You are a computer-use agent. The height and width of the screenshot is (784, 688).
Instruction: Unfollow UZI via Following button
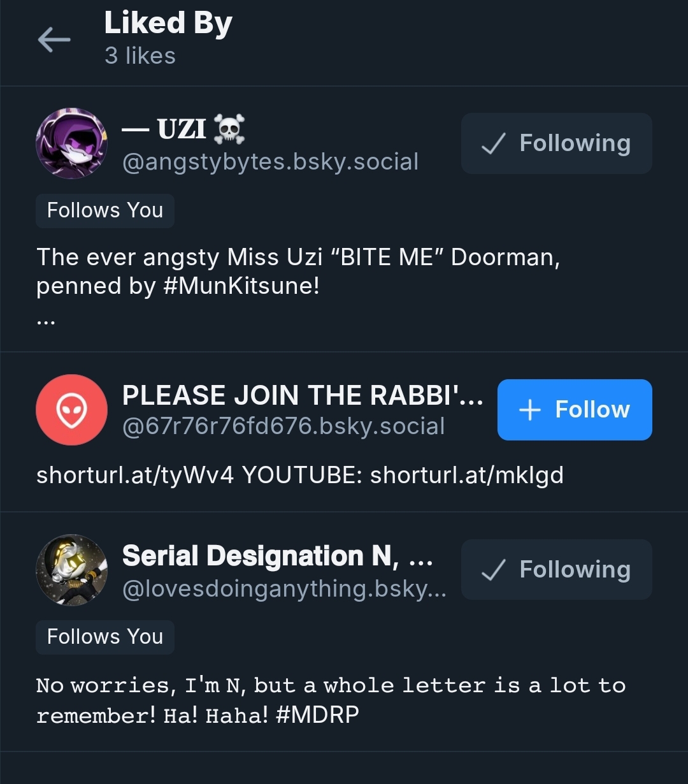point(556,143)
